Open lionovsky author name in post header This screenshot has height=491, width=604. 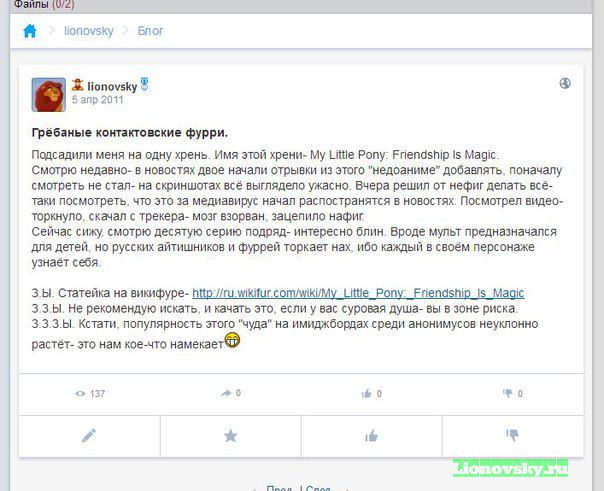pos(112,87)
